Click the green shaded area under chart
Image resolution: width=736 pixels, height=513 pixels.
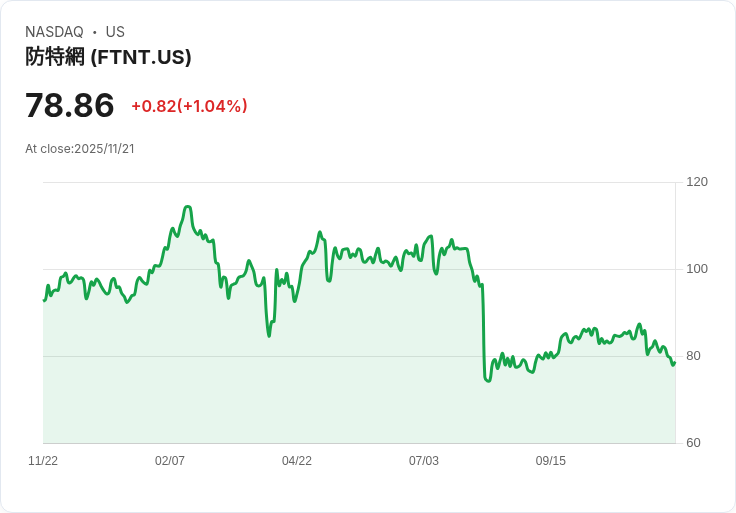[359, 375]
